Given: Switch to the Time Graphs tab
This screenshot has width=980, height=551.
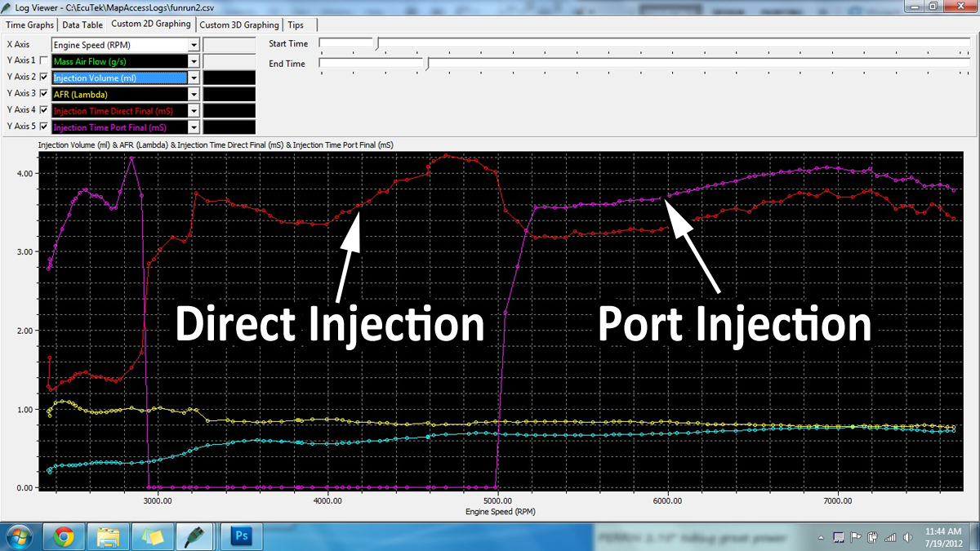Looking at the screenshot, I should (29, 25).
